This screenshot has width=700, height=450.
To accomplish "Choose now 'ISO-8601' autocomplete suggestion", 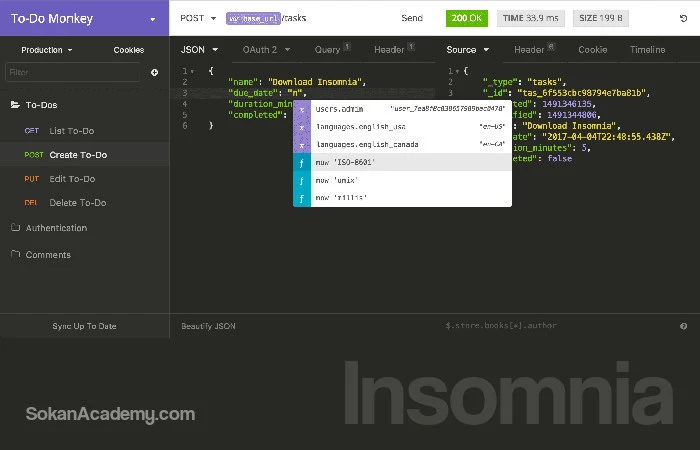I will click(402, 162).
